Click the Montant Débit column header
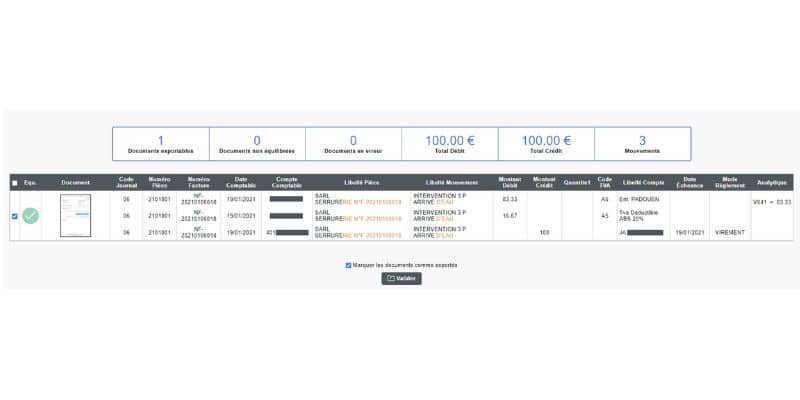Viewport: 800px width, 400px height. [x=510, y=182]
